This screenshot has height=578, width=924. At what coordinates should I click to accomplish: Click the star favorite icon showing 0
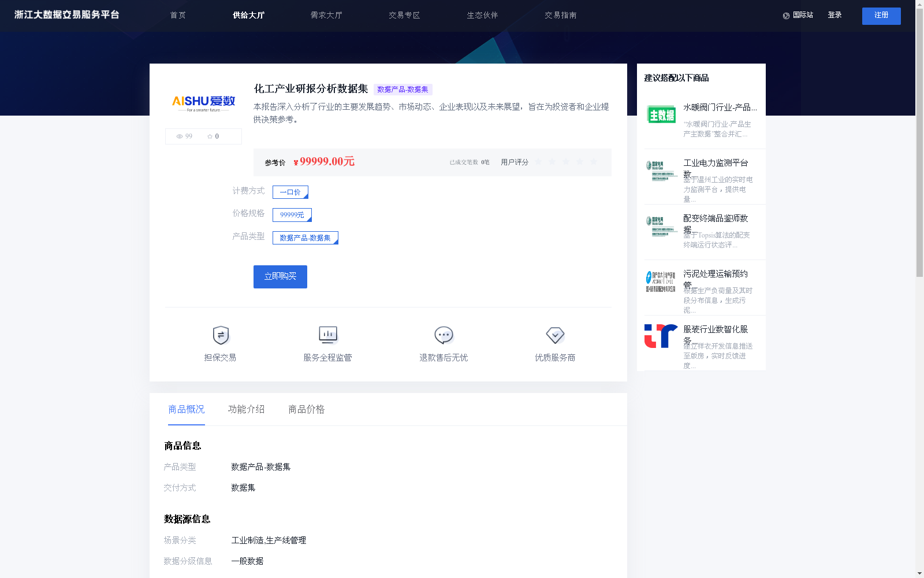[x=210, y=136]
